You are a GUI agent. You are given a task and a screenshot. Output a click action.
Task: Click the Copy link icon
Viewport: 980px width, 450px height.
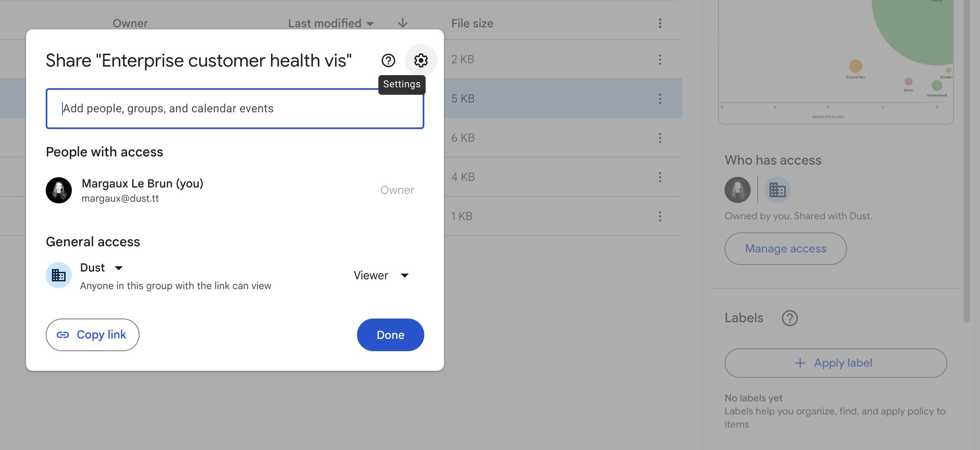62,335
